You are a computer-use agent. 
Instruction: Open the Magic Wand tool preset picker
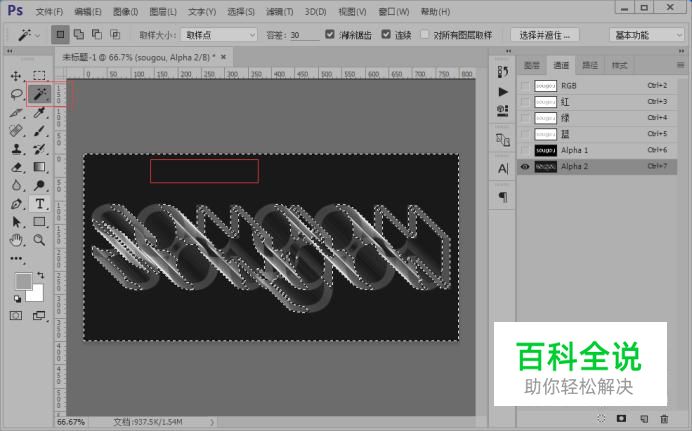tap(29, 34)
